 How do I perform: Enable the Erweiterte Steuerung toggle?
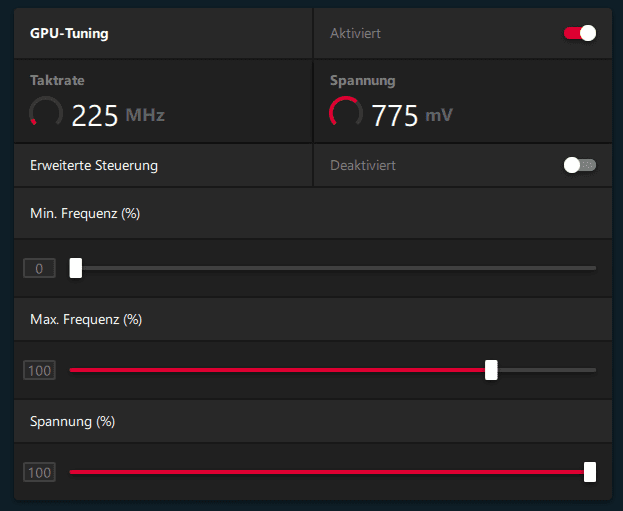(x=580, y=165)
